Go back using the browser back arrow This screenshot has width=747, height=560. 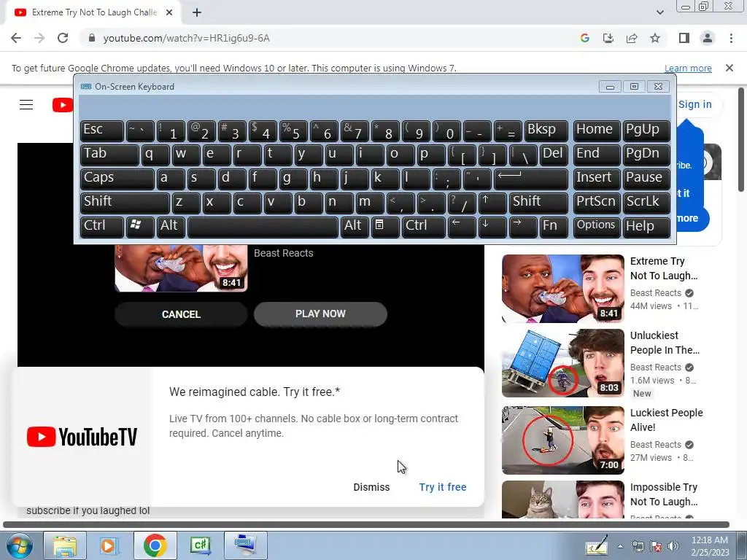16,38
